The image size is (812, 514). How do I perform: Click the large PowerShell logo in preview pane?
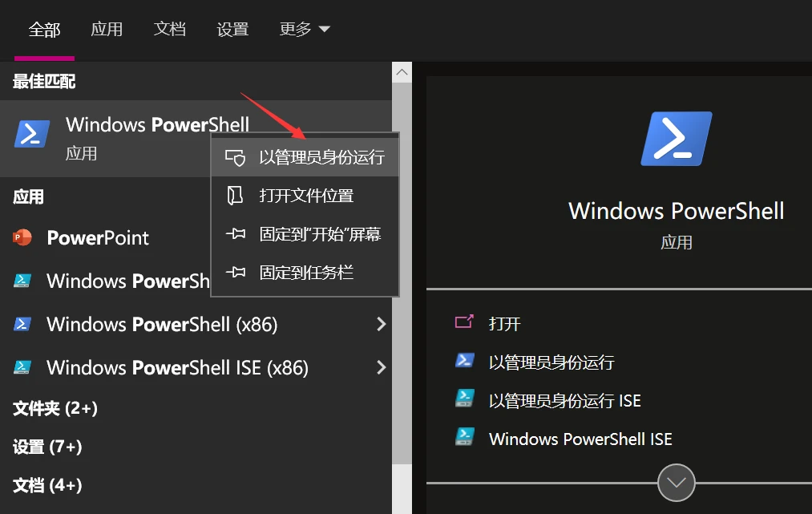(x=677, y=139)
